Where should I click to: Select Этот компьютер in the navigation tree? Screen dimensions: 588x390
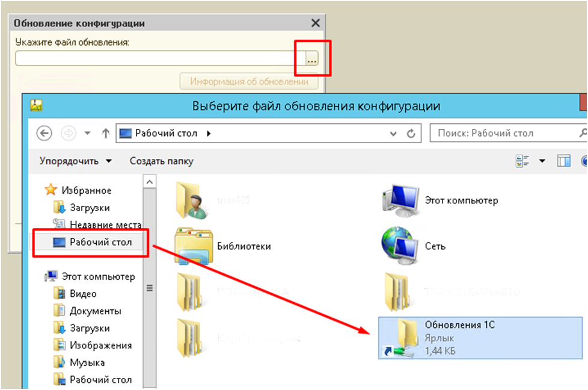click(98, 277)
